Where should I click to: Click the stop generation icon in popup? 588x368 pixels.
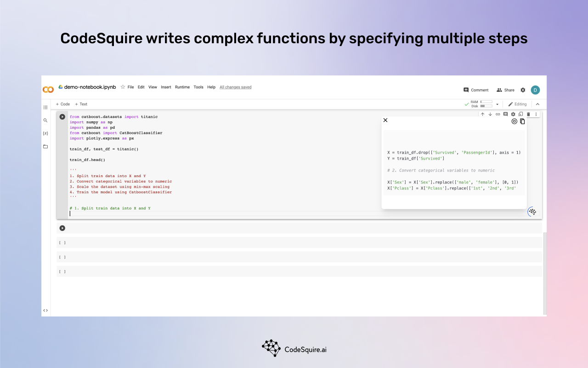point(514,121)
